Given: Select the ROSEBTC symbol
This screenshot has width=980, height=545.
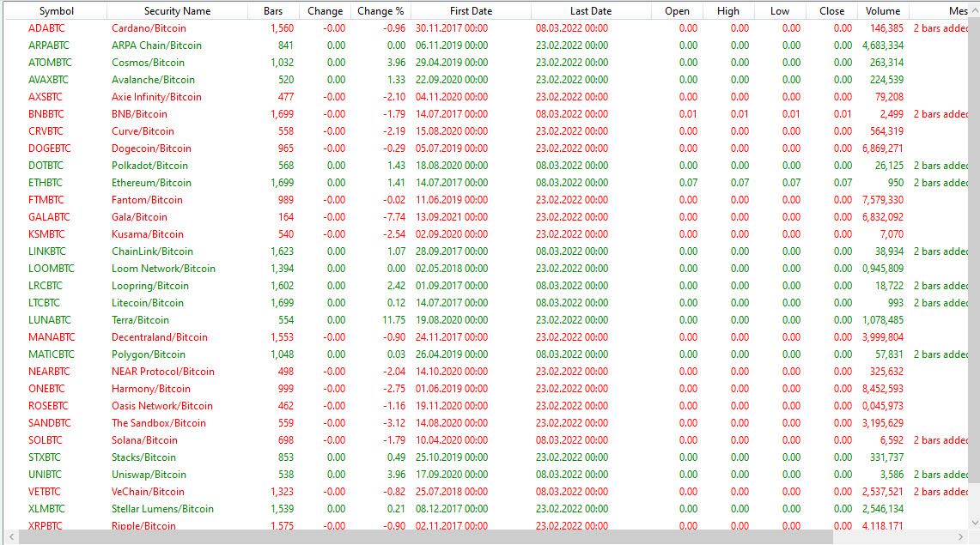Looking at the screenshot, I should (x=48, y=406).
